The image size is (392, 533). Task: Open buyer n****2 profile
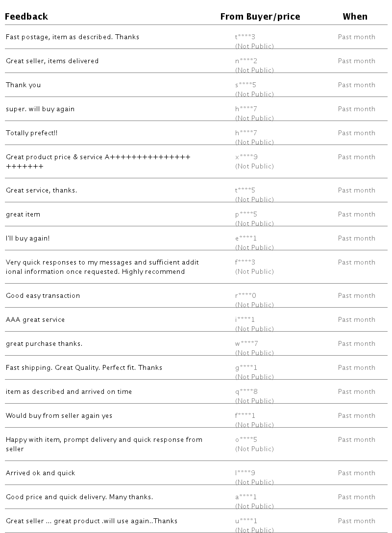(246, 61)
